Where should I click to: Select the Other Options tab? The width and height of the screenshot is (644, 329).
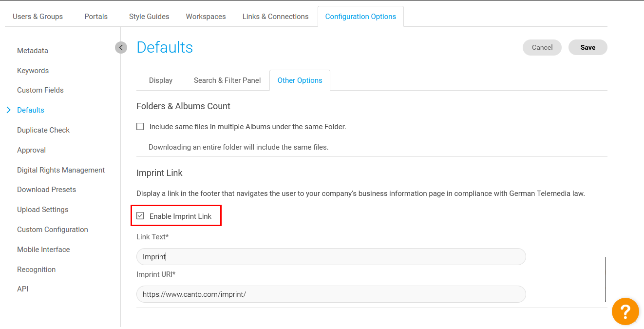300,80
